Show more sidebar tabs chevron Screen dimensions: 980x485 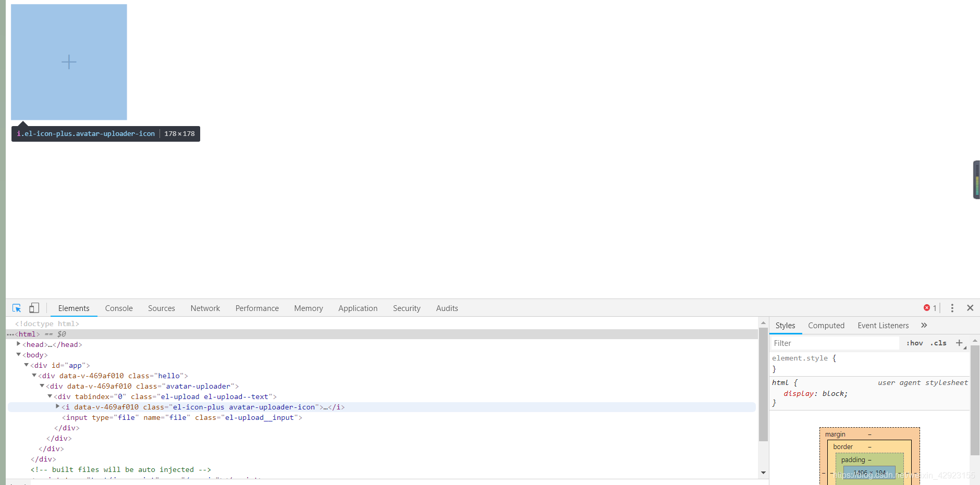[x=924, y=325]
